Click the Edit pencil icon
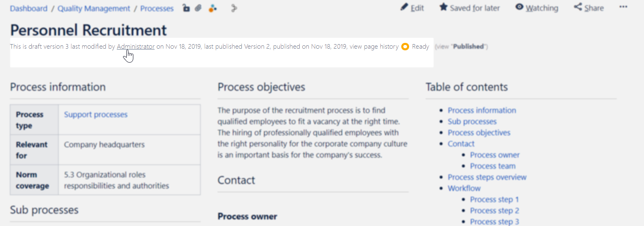This screenshot has width=644, height=226. click(x=404, y=7)
